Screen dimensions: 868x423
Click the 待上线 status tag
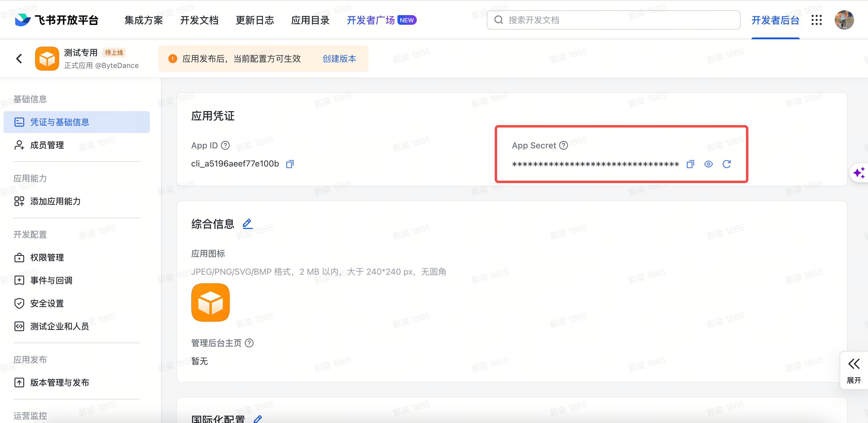pyautogui.click(x=114, y=53)
